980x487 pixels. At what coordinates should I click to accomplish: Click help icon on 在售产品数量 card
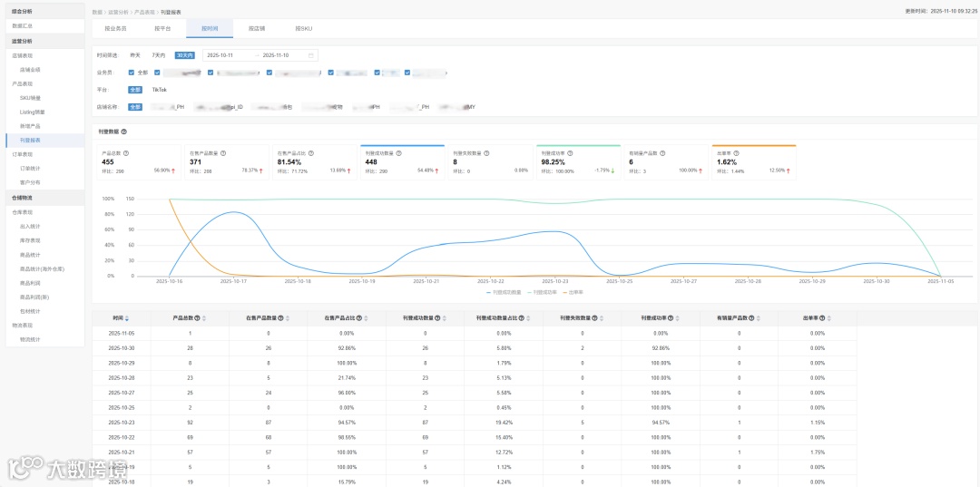coord(223,153)
